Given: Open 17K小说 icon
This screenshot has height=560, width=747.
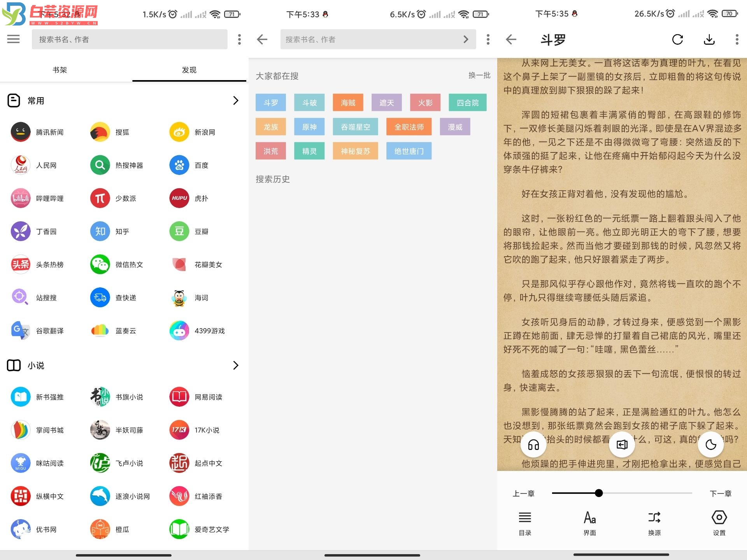Looking at the screenshot, I should coord(179,430).
